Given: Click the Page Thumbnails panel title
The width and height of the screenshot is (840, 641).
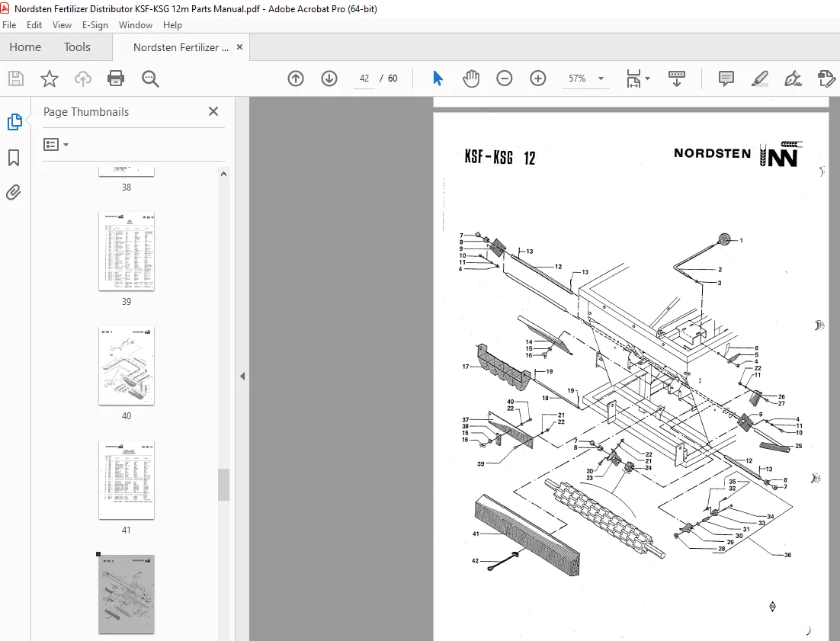Looking at the screenshot, I should click(86, 112).
